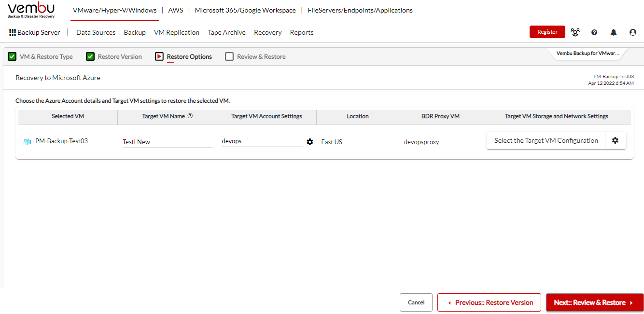
Task: Click the Recovery to Microsoft Azure title
Action: (58, 78)
